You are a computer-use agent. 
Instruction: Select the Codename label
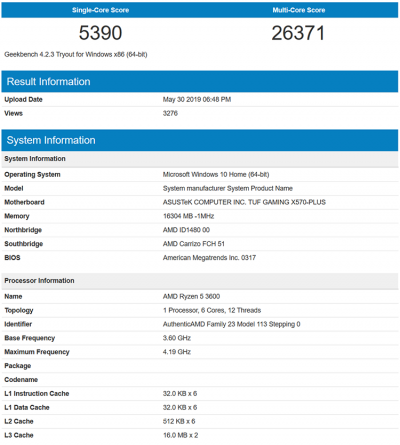point(21,380)
